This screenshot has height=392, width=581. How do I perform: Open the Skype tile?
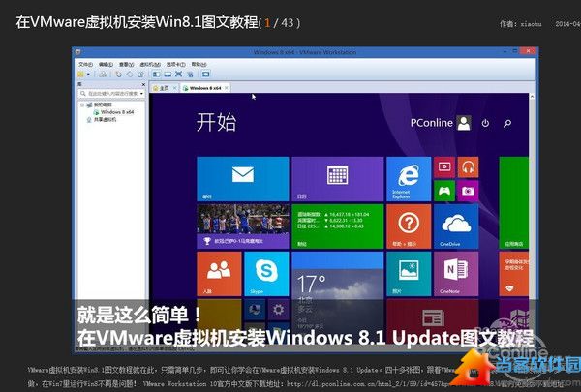[x=266, y=274]
